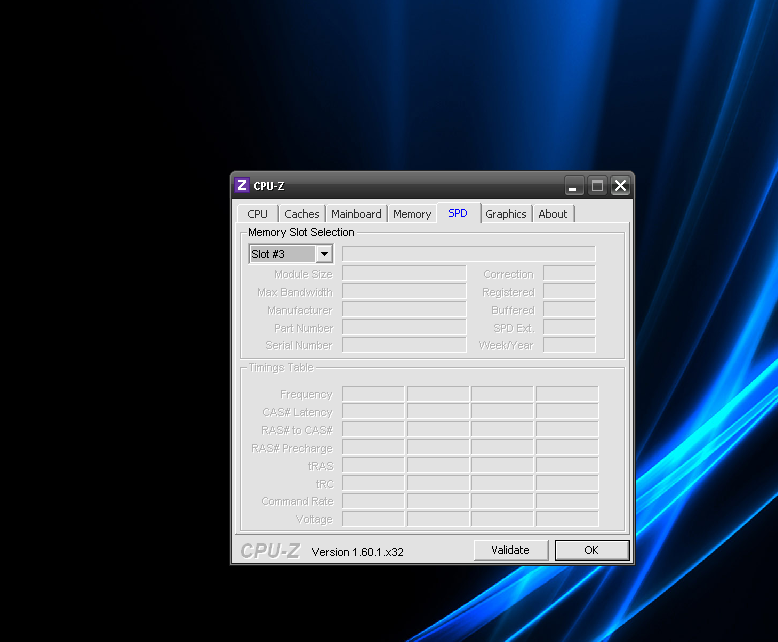Screen dimensions: 778x642
Task: Click the Correction field
Action: tap(569, 274)
